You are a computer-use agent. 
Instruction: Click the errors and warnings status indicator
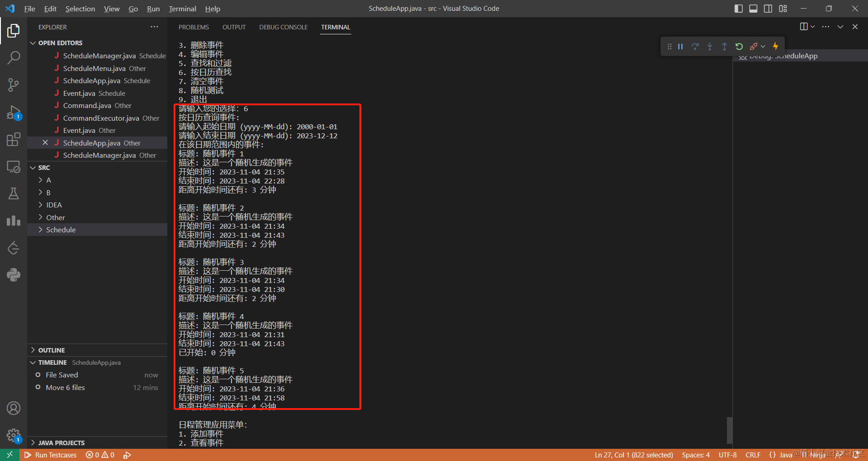100,455
